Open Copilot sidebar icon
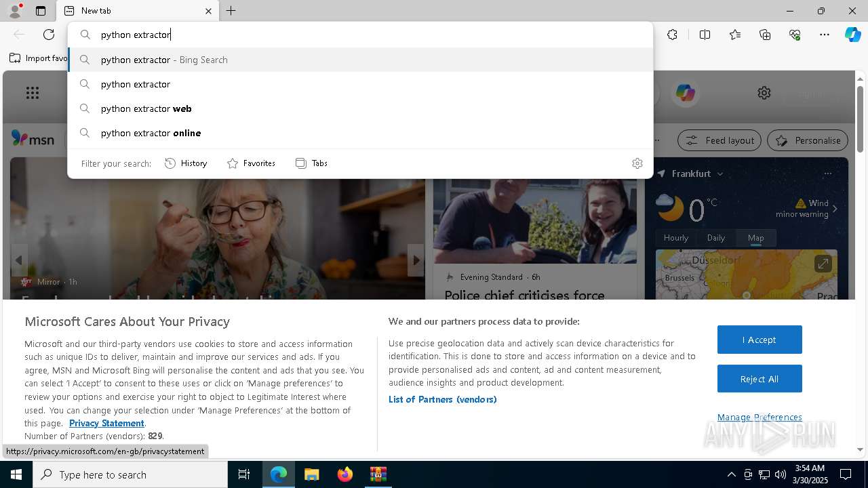This screenshot has height=488, width=868. [x=852, y=35]
